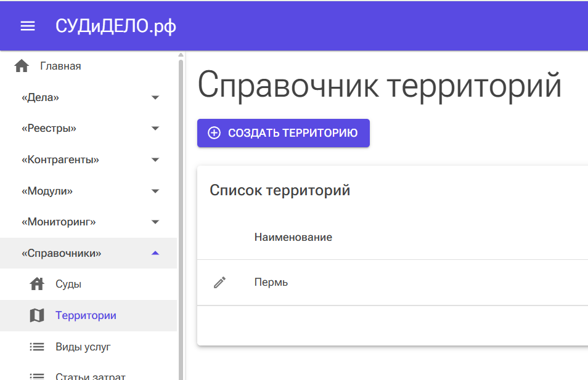Viewport: 588px width, 380px height.
Task: Expand the «Мониторинг» section arrow
Action: (x=155, y=222)
